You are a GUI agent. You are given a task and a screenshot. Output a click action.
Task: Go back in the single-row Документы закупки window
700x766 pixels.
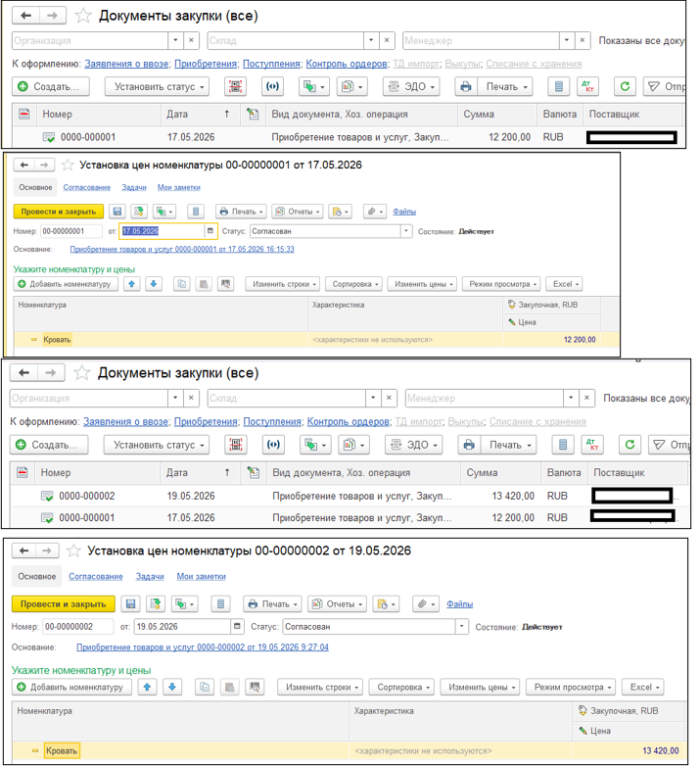(x=25, y=16)
